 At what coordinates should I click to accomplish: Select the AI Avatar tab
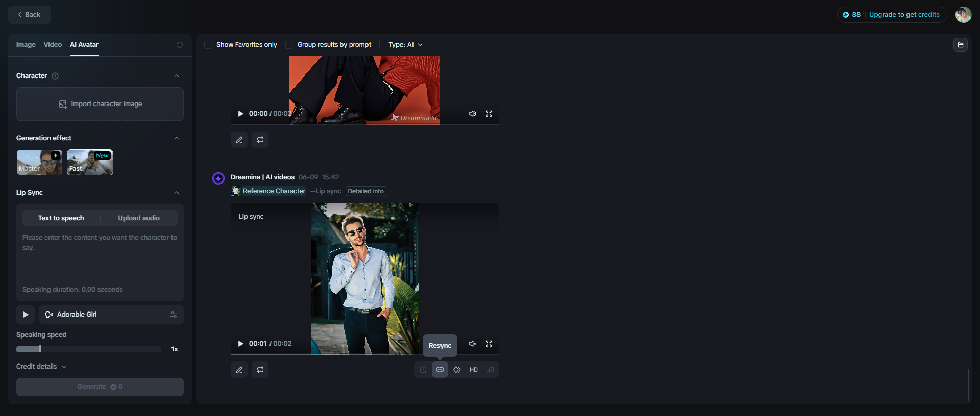pos(84,45)
